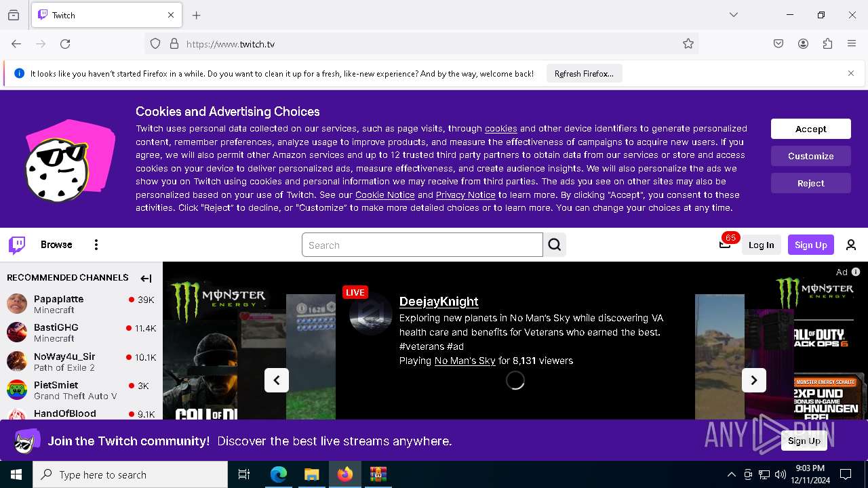Click the purple Sign Up header button

pyautogui.click(x=811, y=245)
